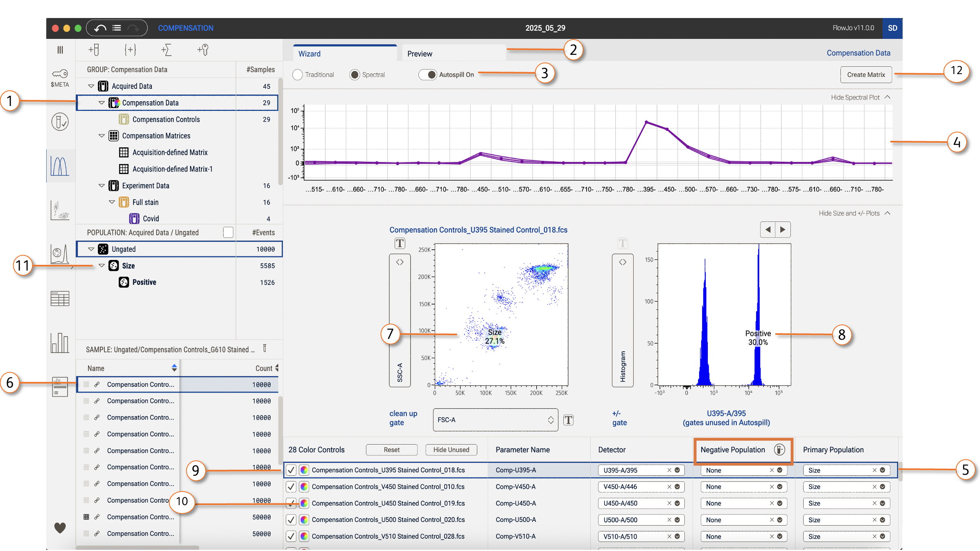
Task: Click the undo arrow in title bar
Action: point(100,28)
